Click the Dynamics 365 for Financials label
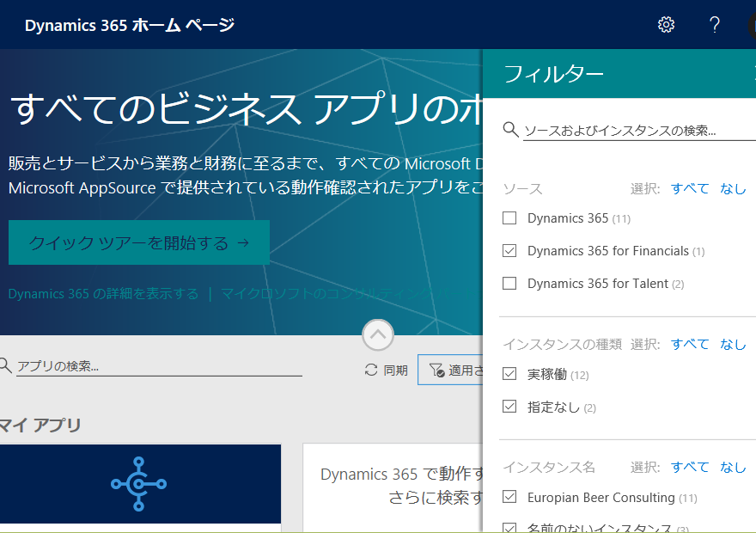 pos(608,251)
